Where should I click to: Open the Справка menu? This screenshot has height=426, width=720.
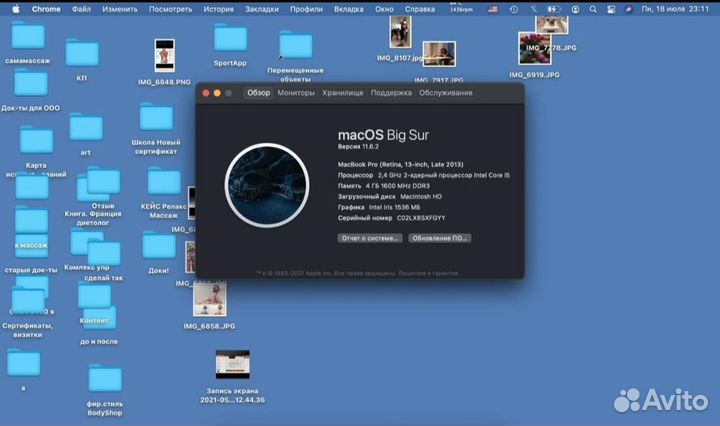[420, 9]
